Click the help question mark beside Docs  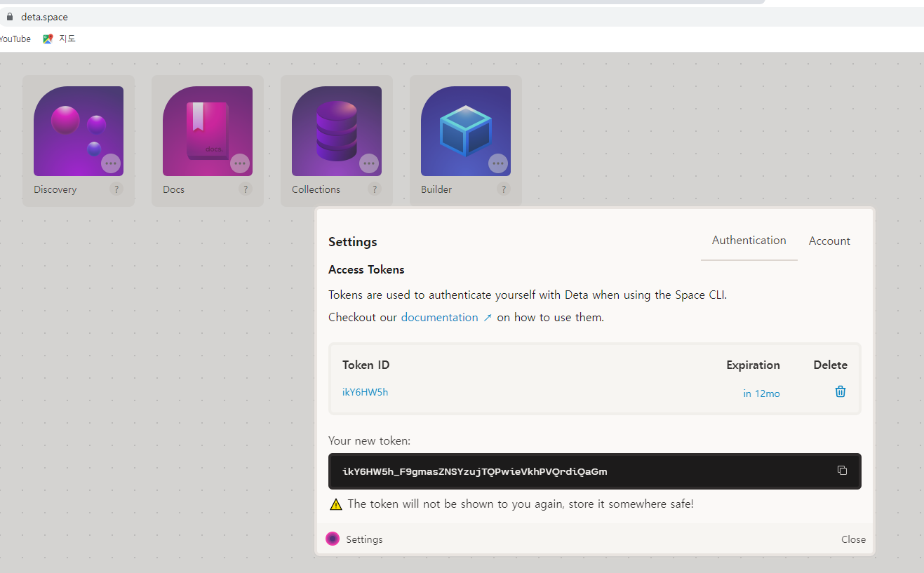click(245, 189)
